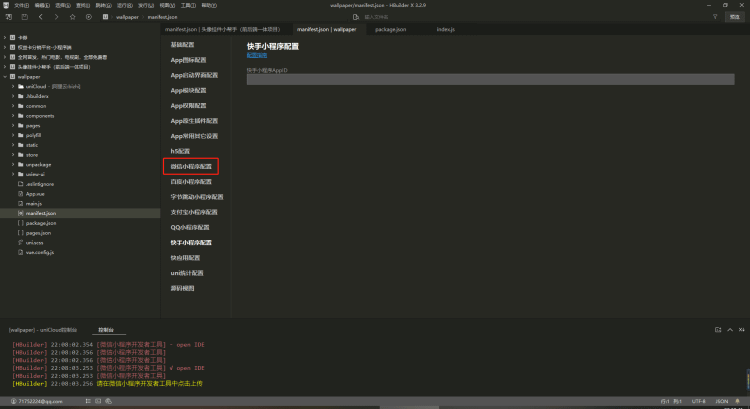Expand the .hbuilderx folder
Viewport: 750px width, 409px height.
pos(13,96)
